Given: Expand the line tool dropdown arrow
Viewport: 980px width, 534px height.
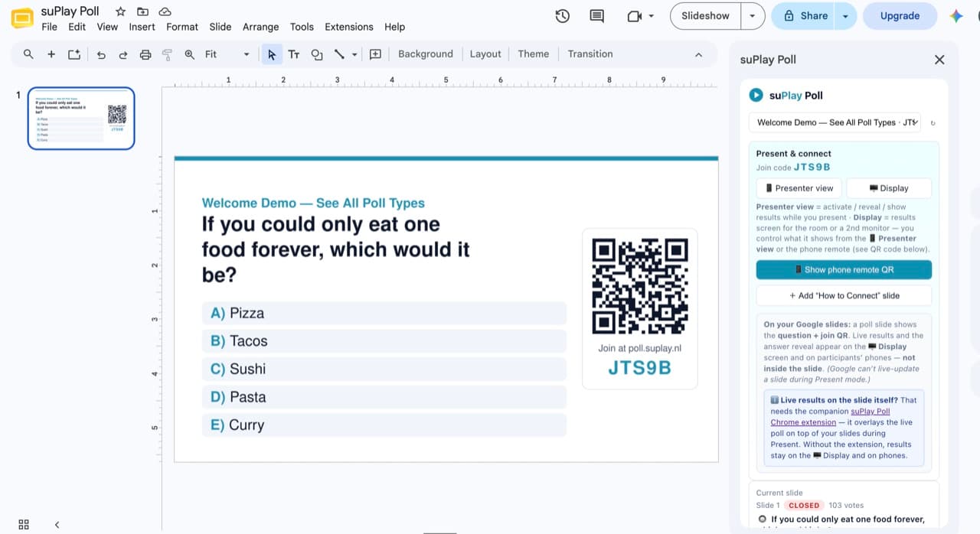Looking at the screenshot, I should coord(354,54).
